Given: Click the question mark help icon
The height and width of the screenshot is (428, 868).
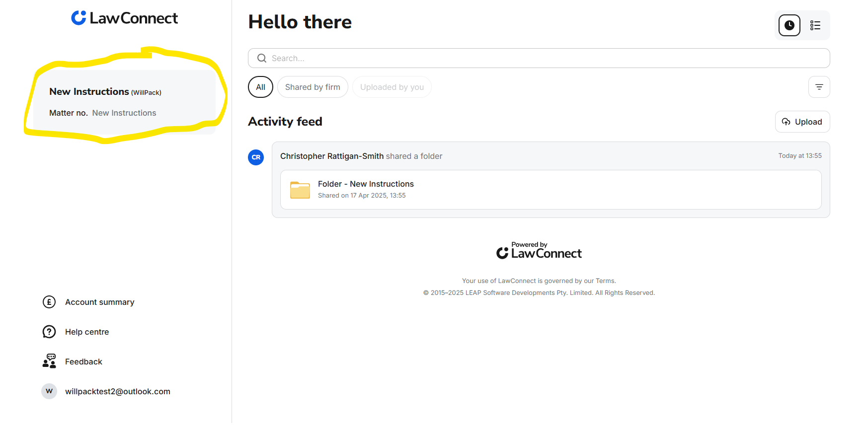Looking at the screenshot, I should click(x=49, y=332).
